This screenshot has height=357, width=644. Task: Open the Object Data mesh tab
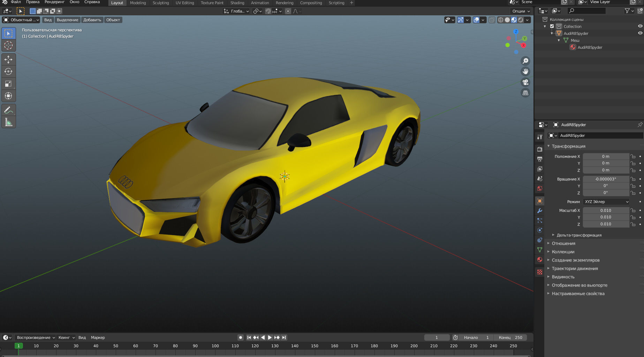(540, 250)
